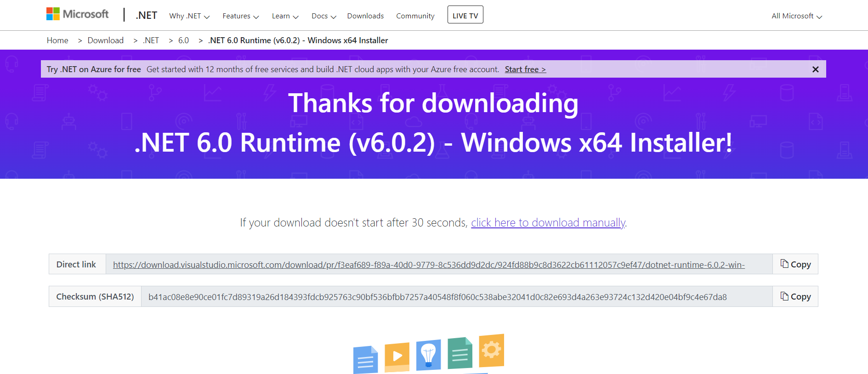Open the .NET home link
The width and height of the screenshot is (868, 374).
tap(147, 16)
